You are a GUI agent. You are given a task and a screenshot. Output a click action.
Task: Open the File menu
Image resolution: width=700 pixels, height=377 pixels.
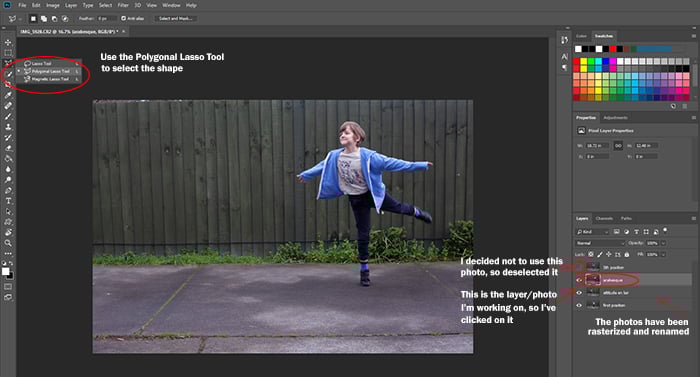pos(22,5)
